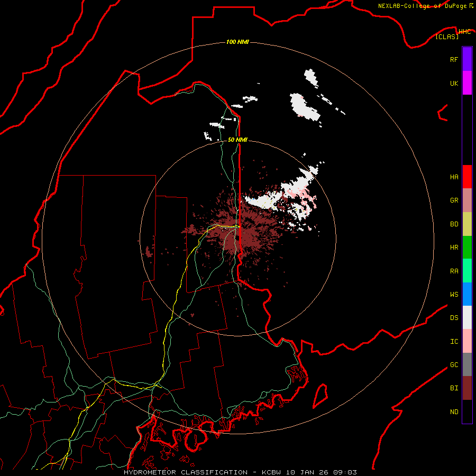Click the BI brown legend swatch
This screenshot has width=476, height=476.
tap(467, 388)
